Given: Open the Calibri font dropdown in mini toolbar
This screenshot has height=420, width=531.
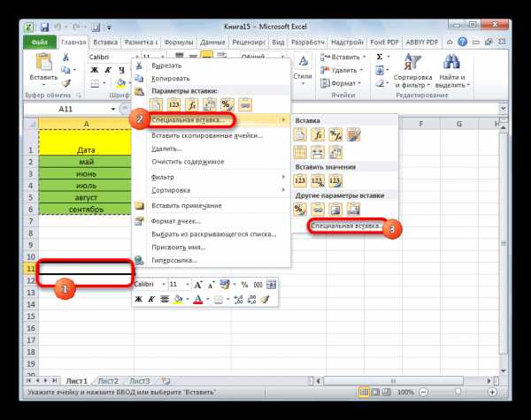Looking at the screenshot, I should 164,285.
